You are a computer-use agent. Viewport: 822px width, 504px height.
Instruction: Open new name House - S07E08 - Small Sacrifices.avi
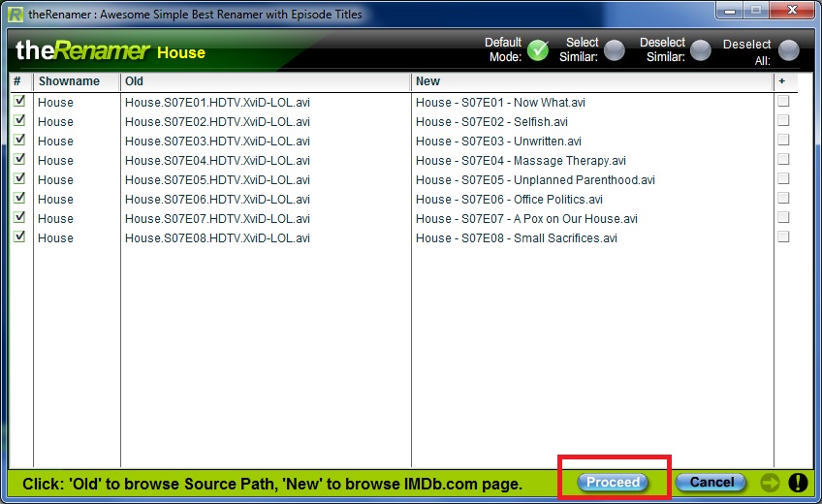pyautogui.click(x=517, y=238)
